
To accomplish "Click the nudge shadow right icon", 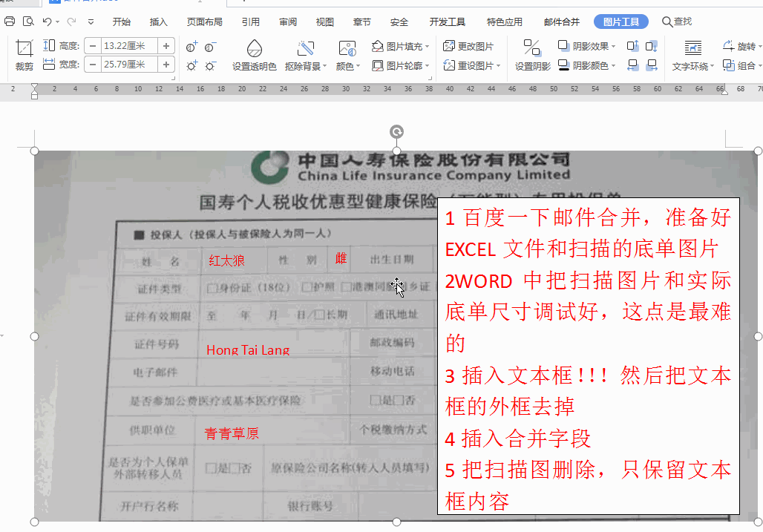I will [x=651, y=65].
